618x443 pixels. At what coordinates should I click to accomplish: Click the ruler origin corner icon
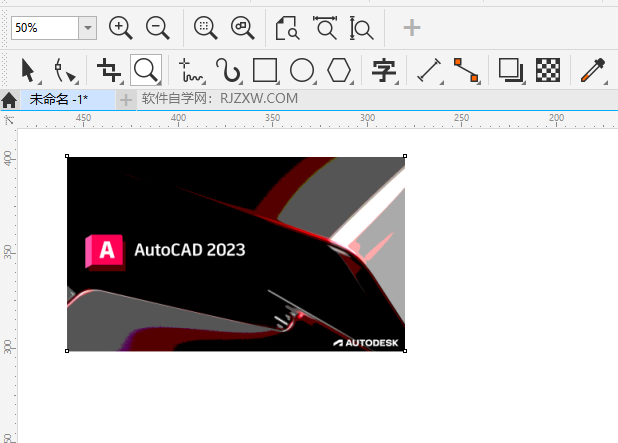tap(9, 120)
